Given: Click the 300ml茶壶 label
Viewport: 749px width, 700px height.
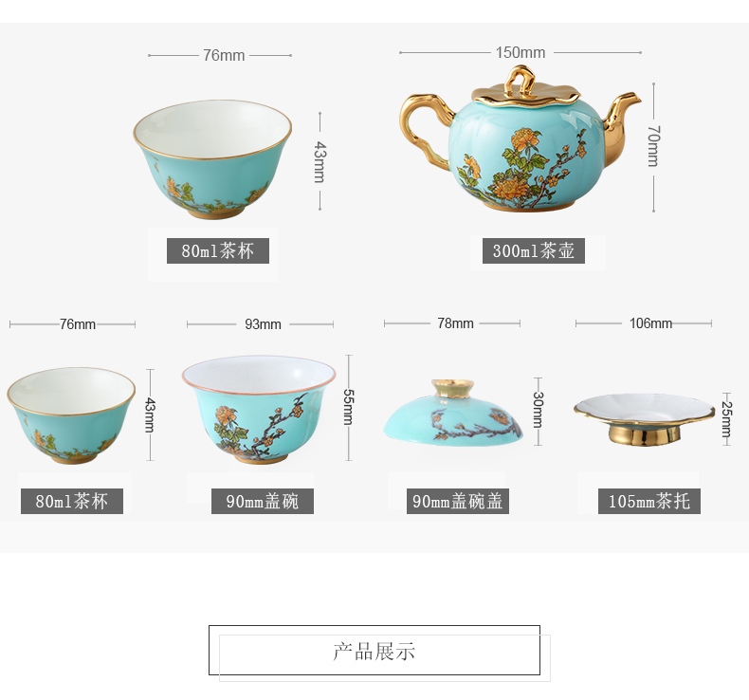Looking at the screenshot, I should pos(534,250).
